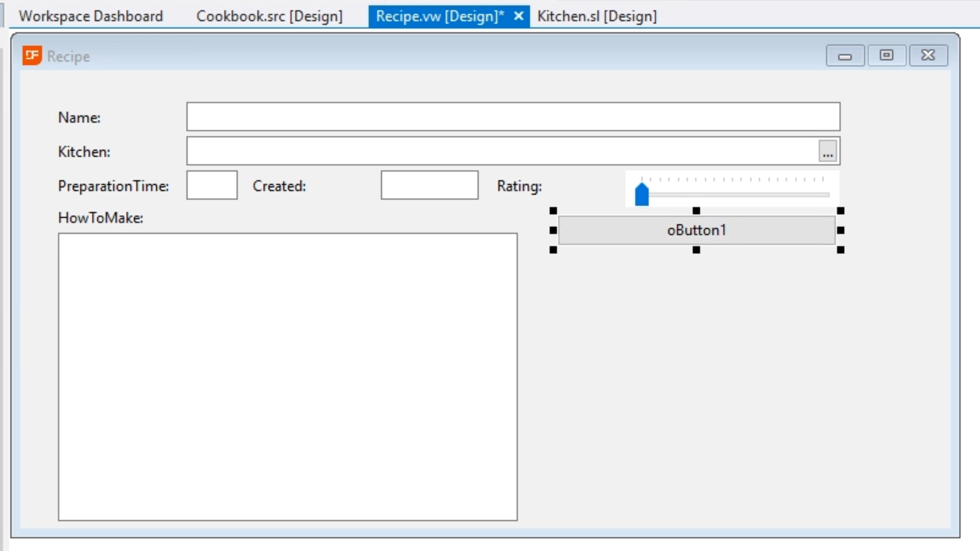Switch to Kitchen.sl [Design] tab
Viewport: 980px width, 551px height.
597,16
